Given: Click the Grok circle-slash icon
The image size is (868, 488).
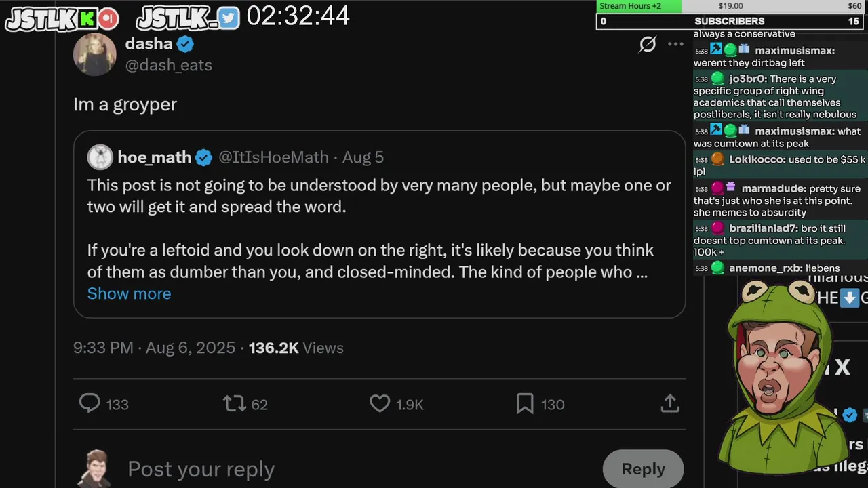Looking at the screenshot, I should point(648,44).
